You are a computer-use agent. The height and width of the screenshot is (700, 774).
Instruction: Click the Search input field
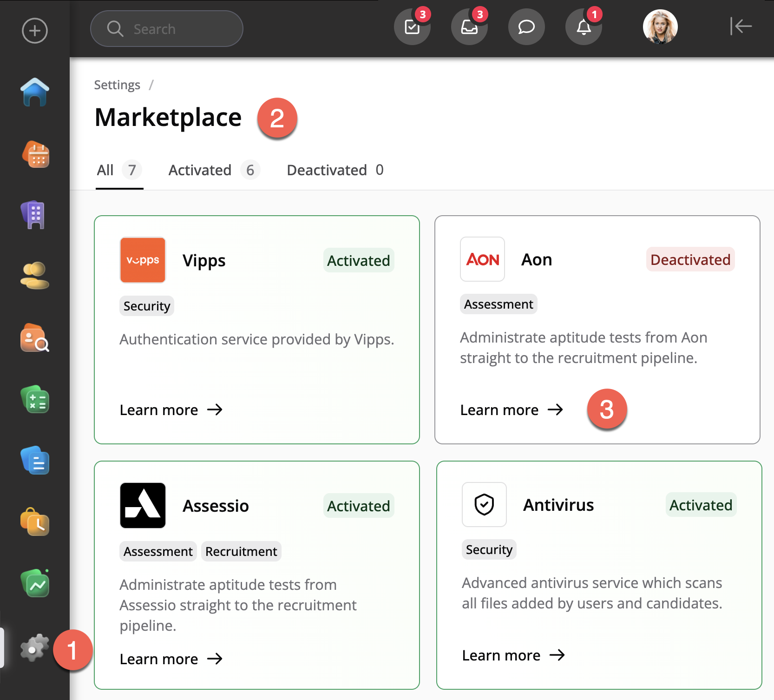167,29
